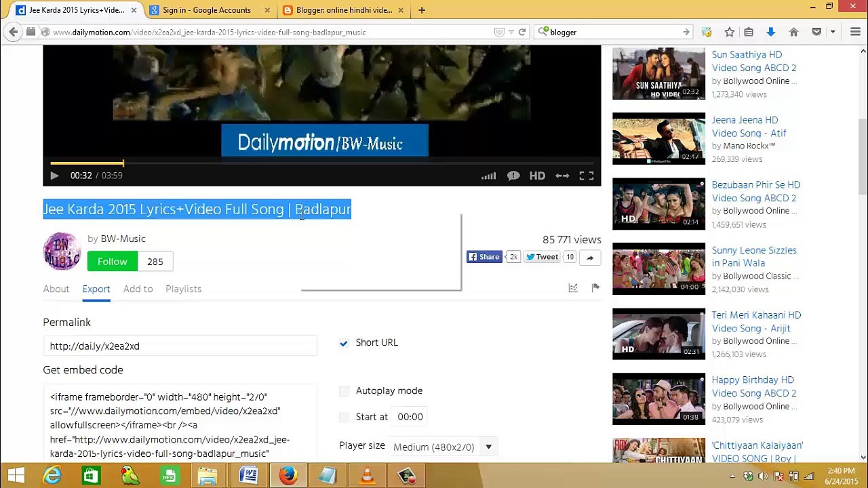The height and width of the screenshot is (488, 868).
Task: Open the player comment bubble icon
Action: coord(513,176)
